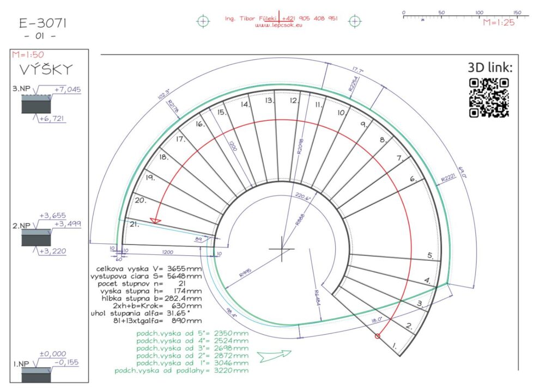Viewport: 558px width, 392px height.
Task: Select the 3.NP floor slab symbol
Action: [x=36, y=103]
